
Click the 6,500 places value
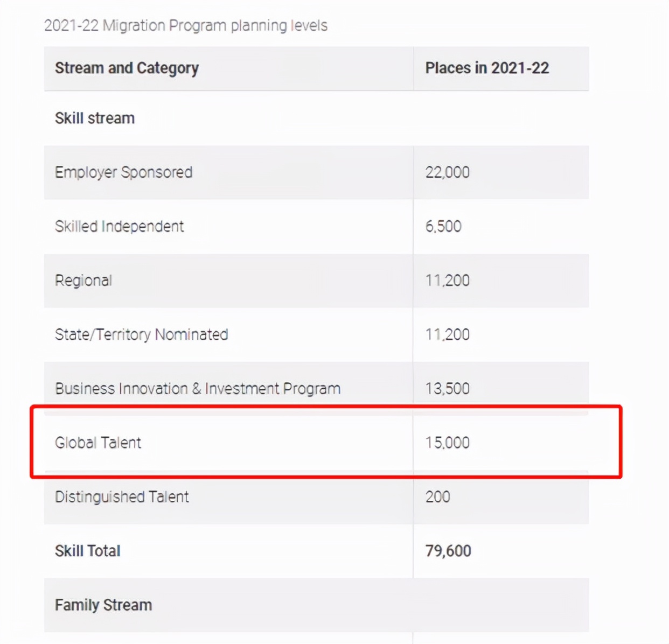[x=443, y=227]
